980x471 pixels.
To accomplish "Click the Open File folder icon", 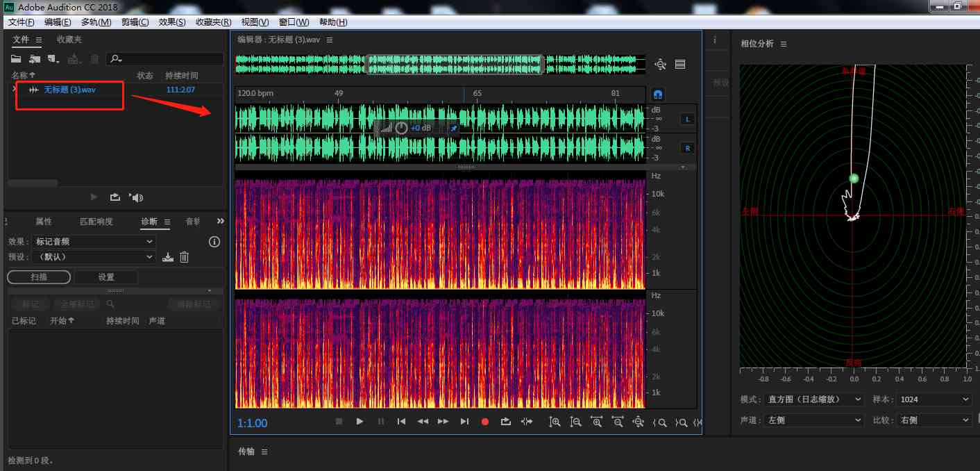I will [x=16, y=59].
